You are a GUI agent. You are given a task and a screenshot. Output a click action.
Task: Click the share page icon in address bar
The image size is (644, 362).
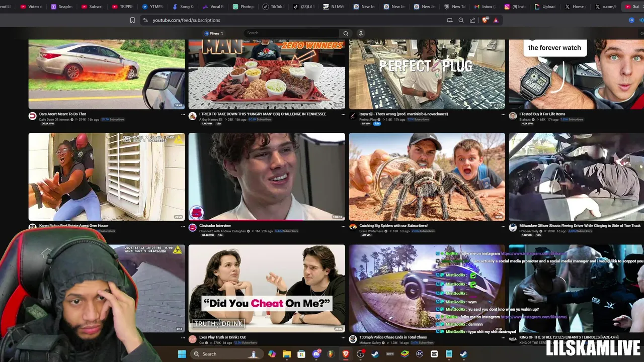tap(472, 20)
